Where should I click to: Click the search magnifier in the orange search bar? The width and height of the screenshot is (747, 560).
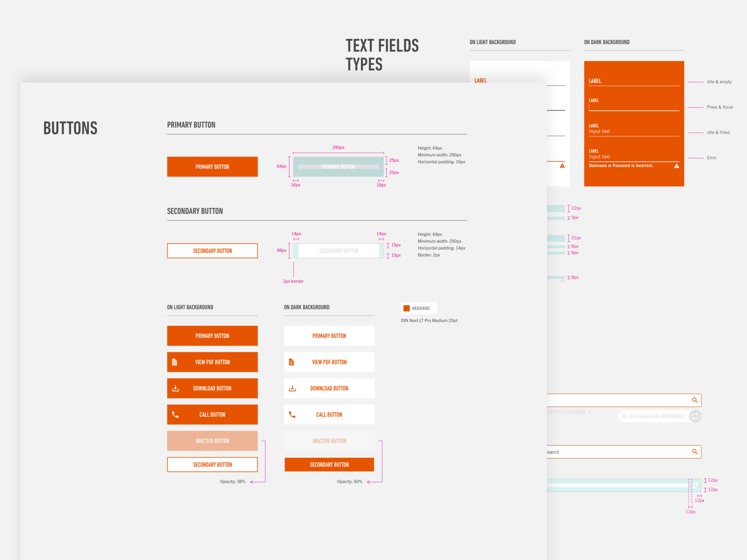(695, 400)
